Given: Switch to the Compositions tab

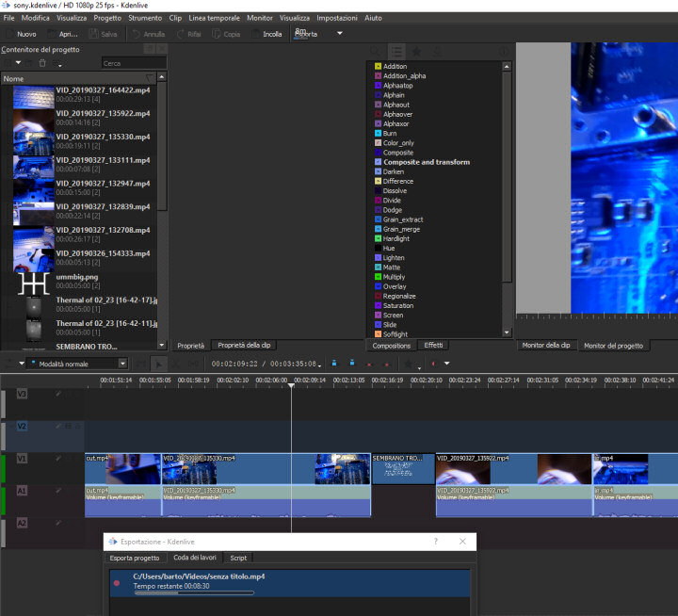Looking at the screenshot, I should [392, 346].
